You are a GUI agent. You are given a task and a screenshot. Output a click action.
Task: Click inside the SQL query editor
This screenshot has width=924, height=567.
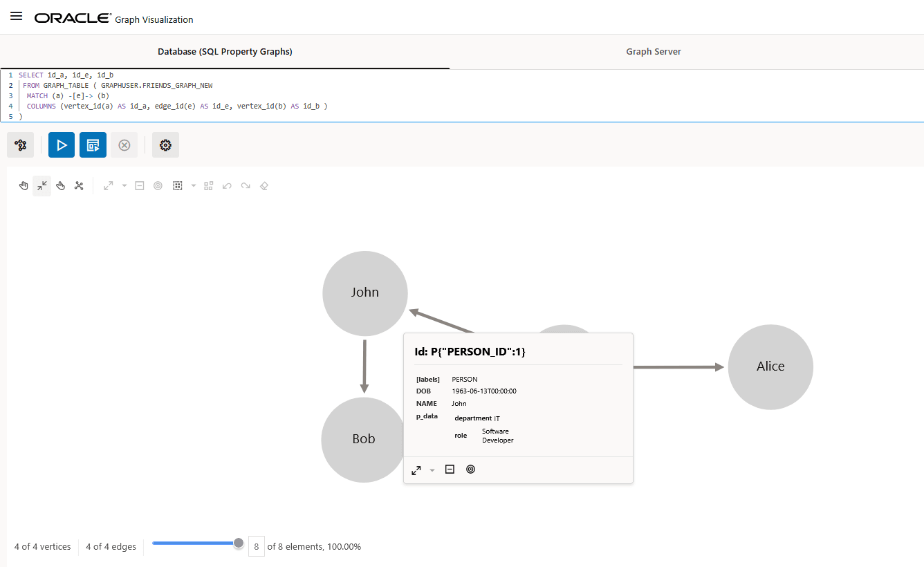click(x=462, y=95)
